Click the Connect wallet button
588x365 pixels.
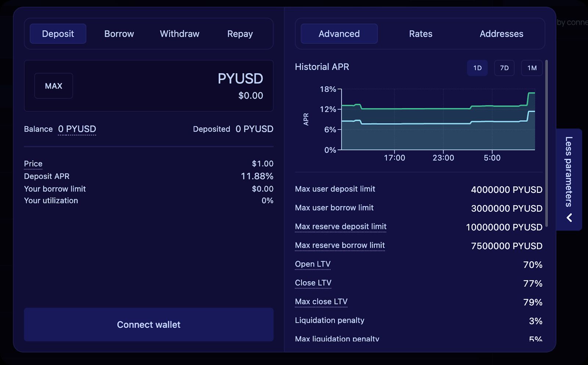click(148, 325)
